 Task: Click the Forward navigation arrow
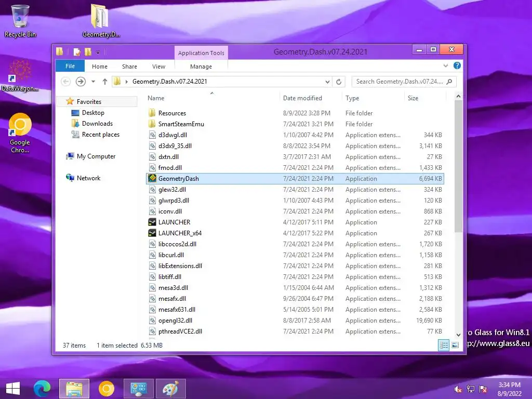(x=81, y=82)
